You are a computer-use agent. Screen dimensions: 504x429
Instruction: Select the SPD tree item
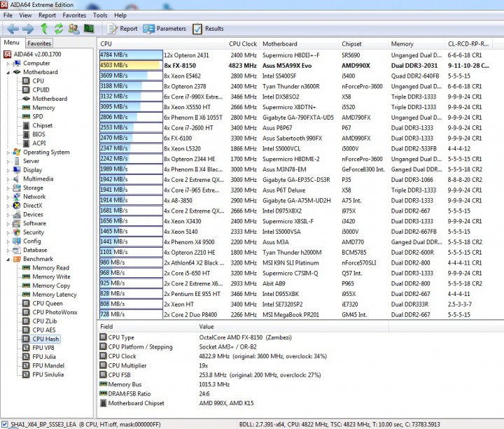click(x=32, y=117)
